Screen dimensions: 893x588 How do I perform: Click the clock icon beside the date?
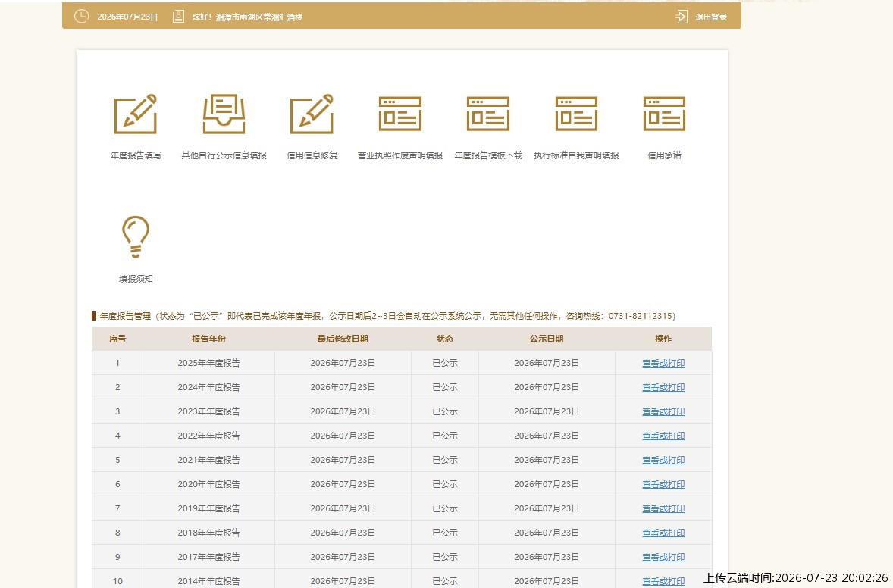[x=81, y=17]
